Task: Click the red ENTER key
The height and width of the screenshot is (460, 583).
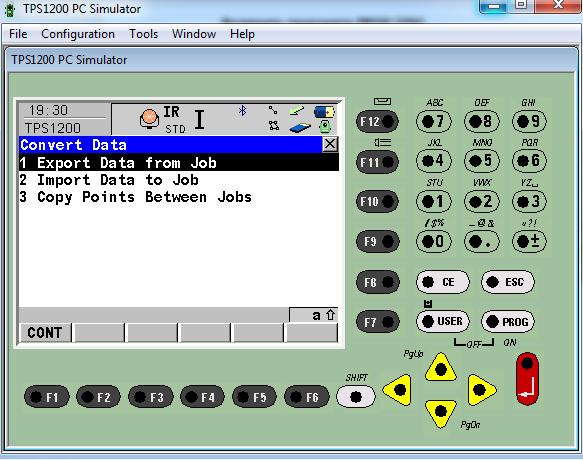Action: tap(527, 379)
